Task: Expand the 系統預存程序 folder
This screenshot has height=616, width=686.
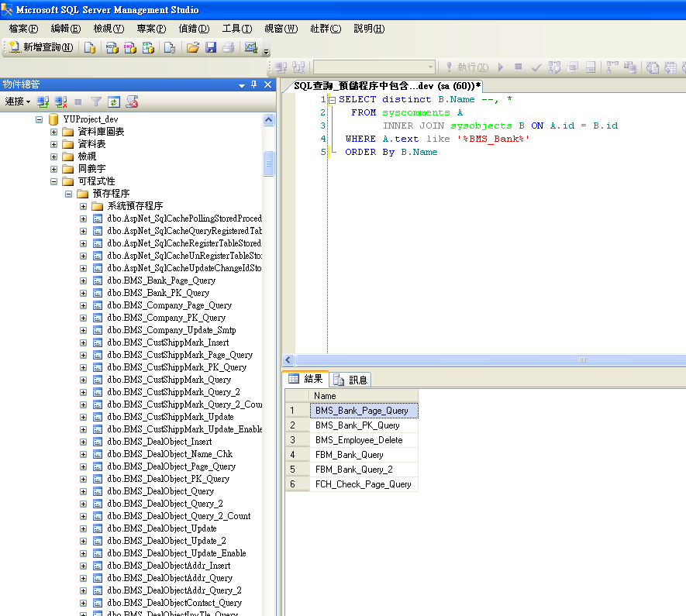Action: click(83, 206)
